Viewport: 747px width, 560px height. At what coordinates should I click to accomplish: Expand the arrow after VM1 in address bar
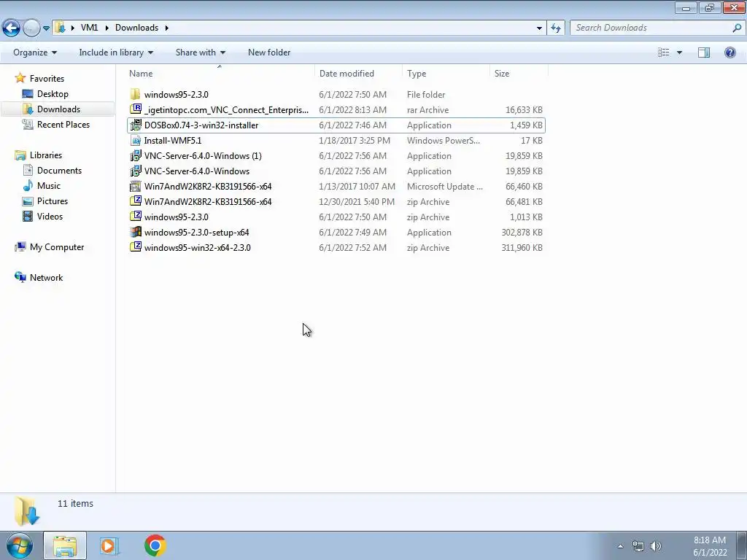pos(106,28)
